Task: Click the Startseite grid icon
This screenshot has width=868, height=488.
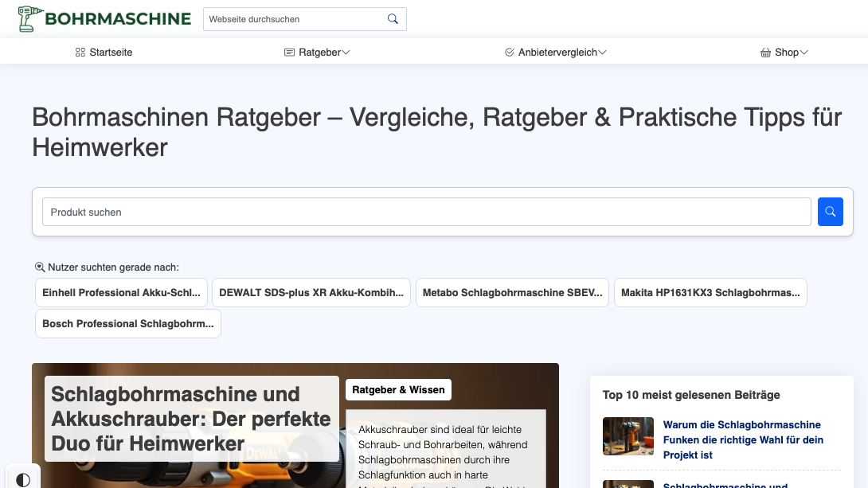Action: pos(80,53)
